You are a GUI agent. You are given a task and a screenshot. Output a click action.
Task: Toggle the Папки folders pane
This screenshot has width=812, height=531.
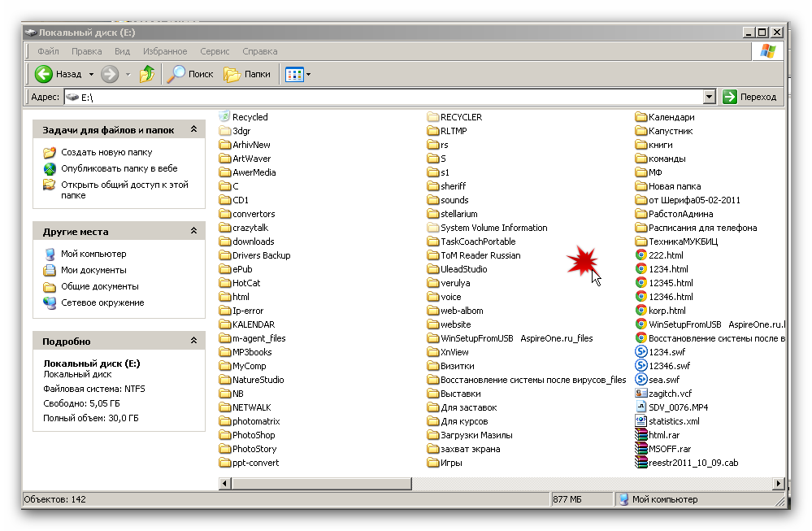[247, 74]
